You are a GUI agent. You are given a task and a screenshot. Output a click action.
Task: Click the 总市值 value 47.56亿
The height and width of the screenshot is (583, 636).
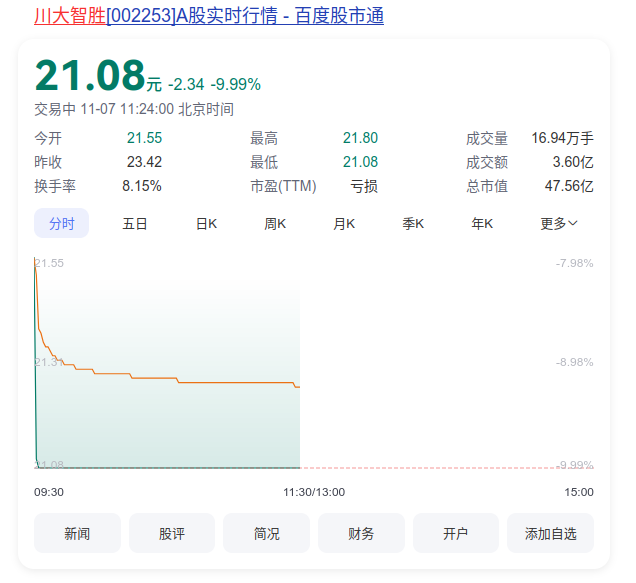tap(569, 186)
